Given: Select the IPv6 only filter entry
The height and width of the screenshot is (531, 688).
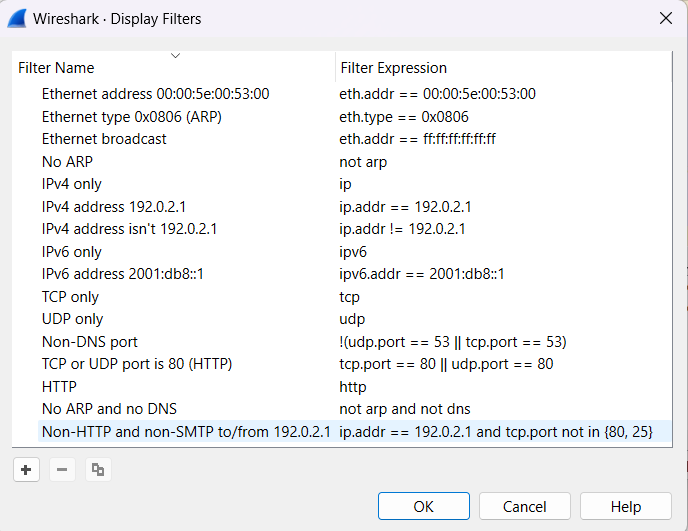Looking at the screenshot, I should (72, 252).
